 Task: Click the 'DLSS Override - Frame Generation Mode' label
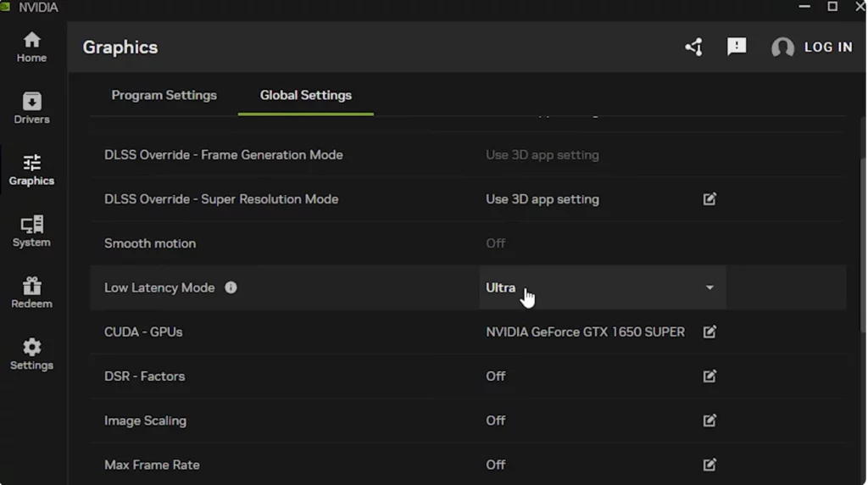coord(224,155)
